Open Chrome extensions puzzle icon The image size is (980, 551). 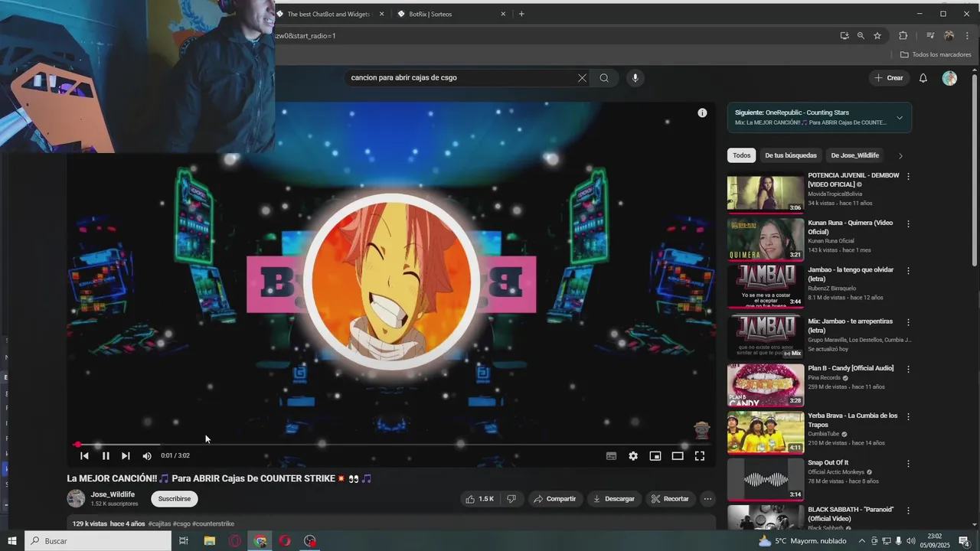pyautogui.click(x=903, y=36)
